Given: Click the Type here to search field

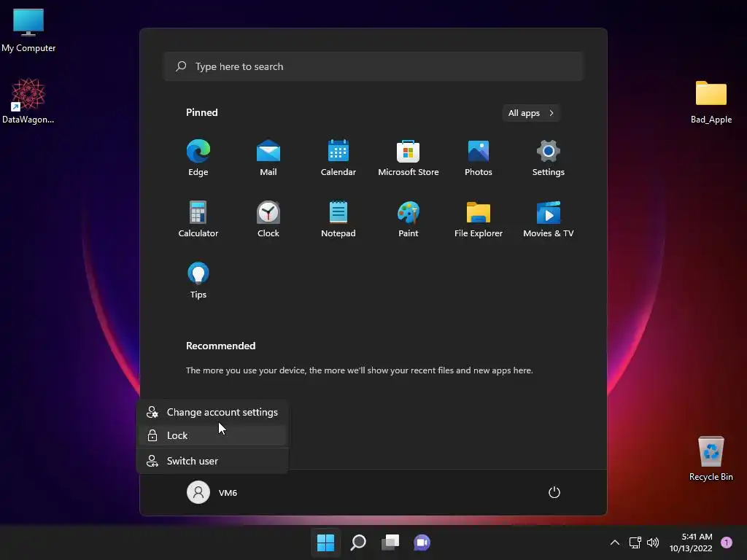Looking at the screenshot, I should pos(373,66).
